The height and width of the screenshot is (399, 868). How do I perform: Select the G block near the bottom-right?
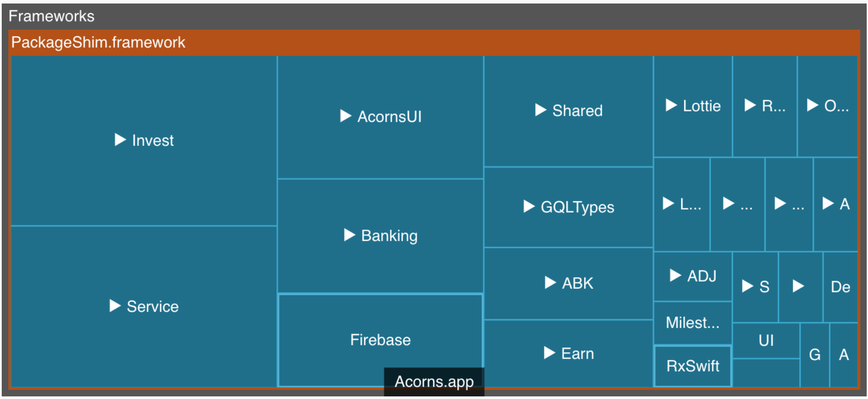[815, 355]
